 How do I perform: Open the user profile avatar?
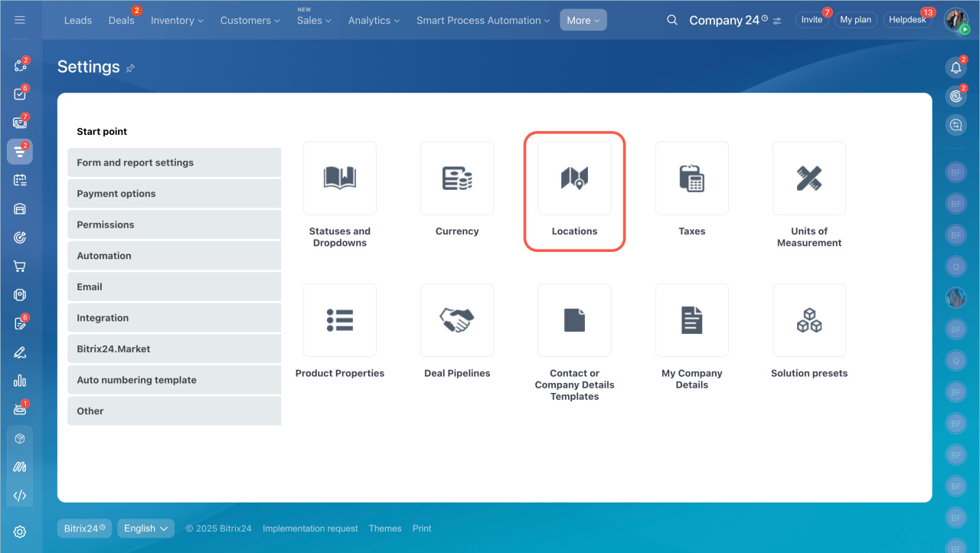pos(955,20)
